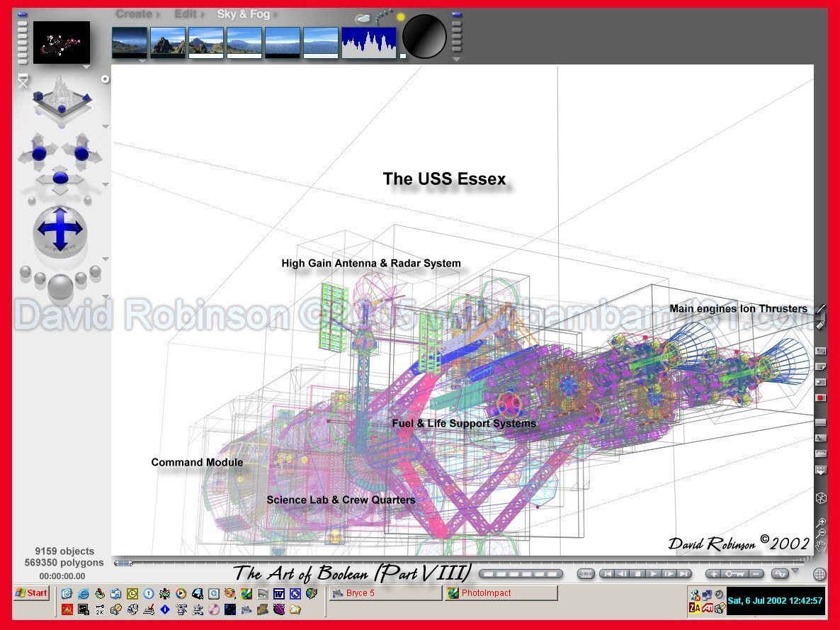Click the folded-corner page display icon
The width and height of the screenshot is (840, 630).
pyautogui.click(x=820, y=366)
